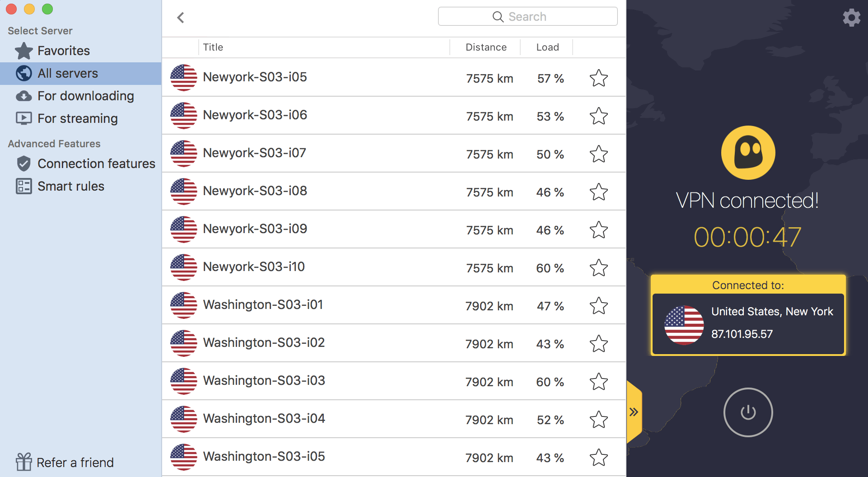Click the Refer a friend link

[x=75, y=463]
